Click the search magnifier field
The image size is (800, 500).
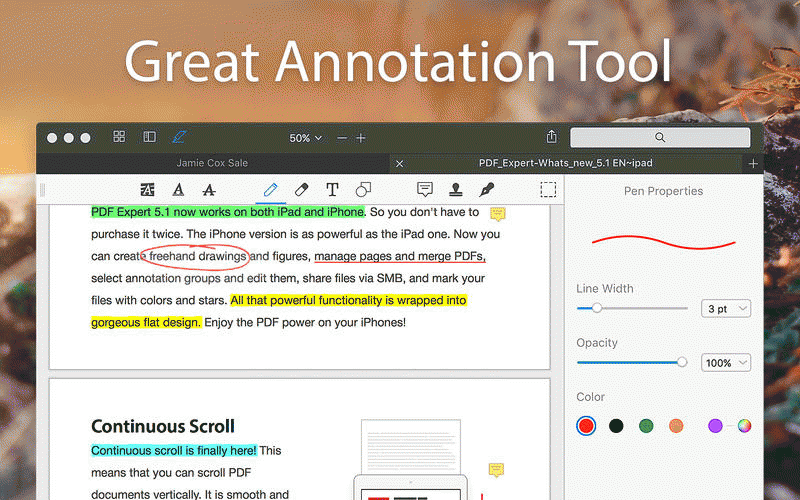660,138
